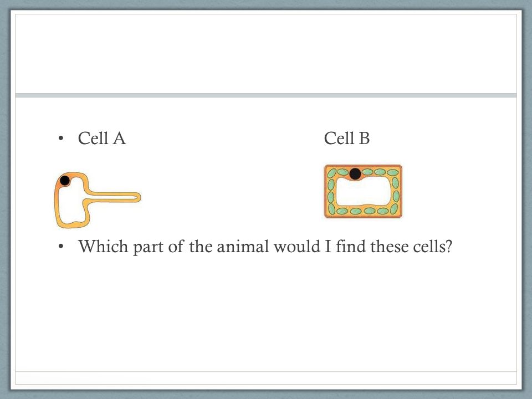Select the root hair cell image
This screenshot has width=532, height=399.
pyautogui.click(x=98, y=200)
